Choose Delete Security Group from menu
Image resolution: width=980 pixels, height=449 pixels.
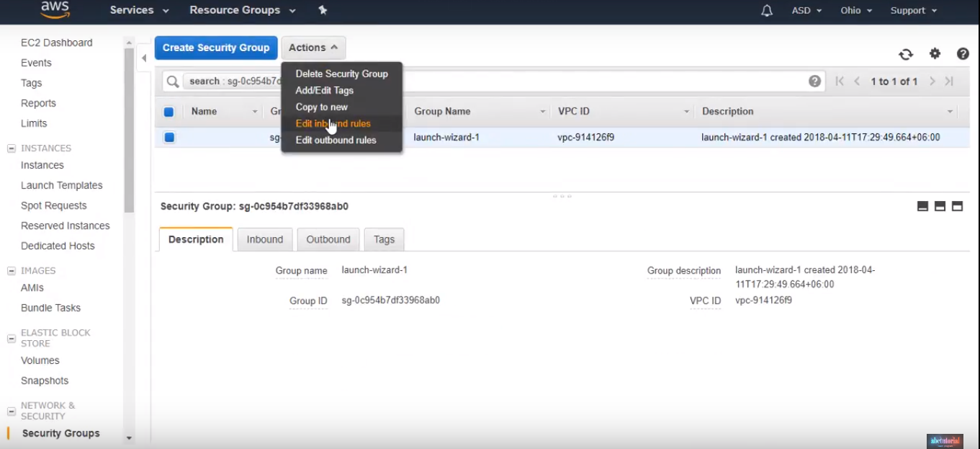tap(341, 74)
